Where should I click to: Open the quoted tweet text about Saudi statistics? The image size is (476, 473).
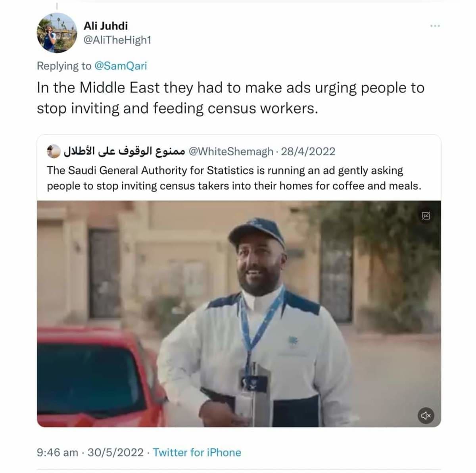[234, 178]
